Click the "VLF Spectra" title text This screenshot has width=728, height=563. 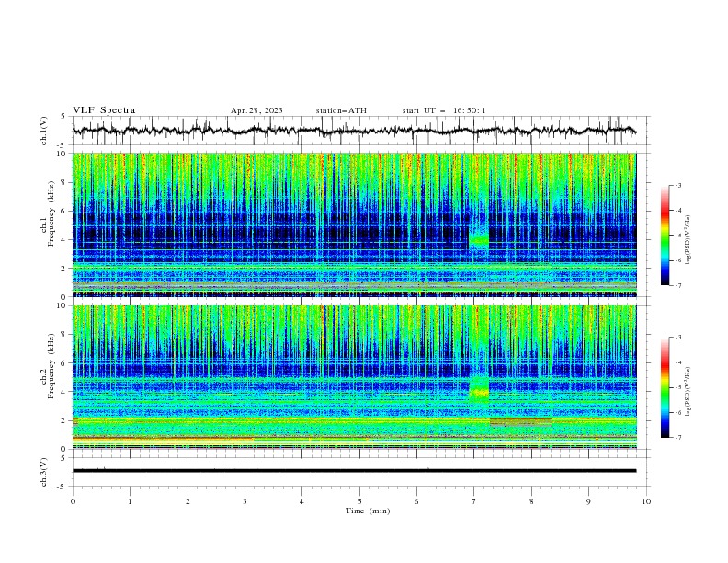(x=104, y=110)
